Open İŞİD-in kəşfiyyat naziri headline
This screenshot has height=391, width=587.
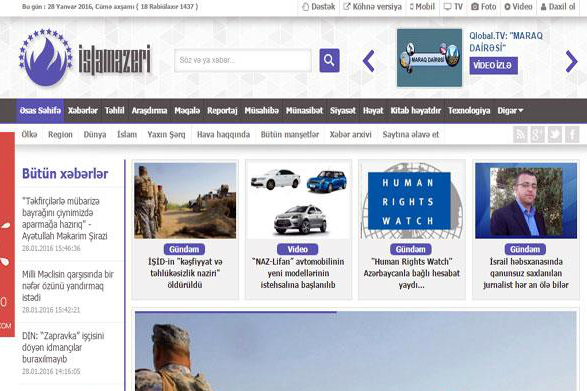(x=185, y=273)
